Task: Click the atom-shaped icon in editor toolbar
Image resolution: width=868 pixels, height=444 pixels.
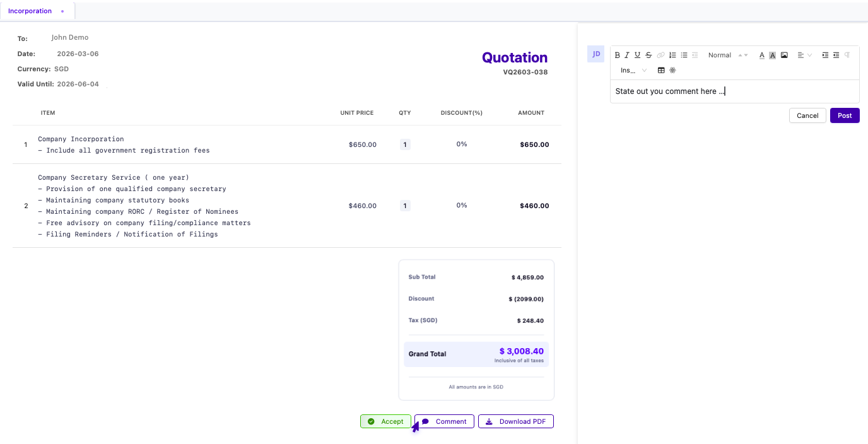Action: click(672, 71)
